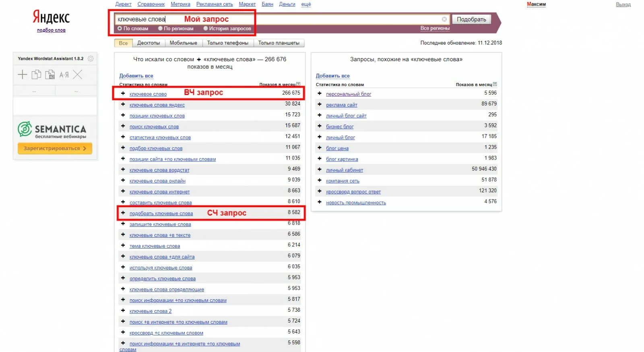644x352 pixels.
Task: Clear the Assistant list with the X icon
Action: (78, 75)
